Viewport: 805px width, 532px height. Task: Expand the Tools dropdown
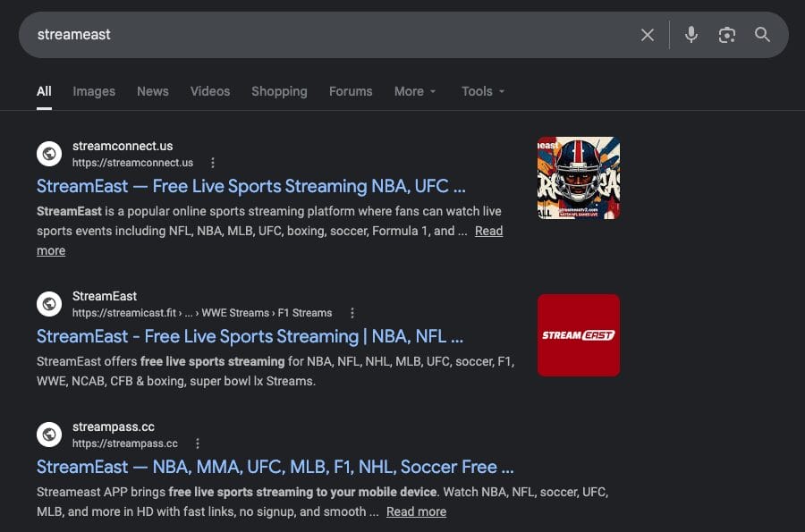pos(483,91)
